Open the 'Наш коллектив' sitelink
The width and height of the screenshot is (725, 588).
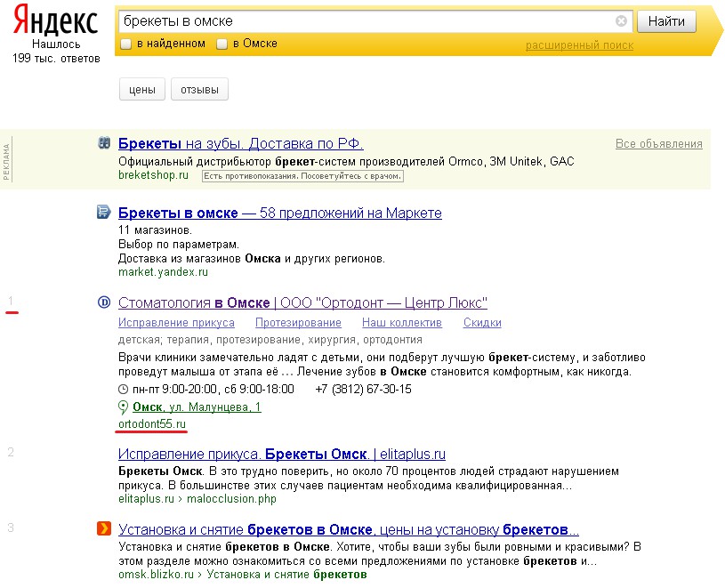(x=402, y=323)
